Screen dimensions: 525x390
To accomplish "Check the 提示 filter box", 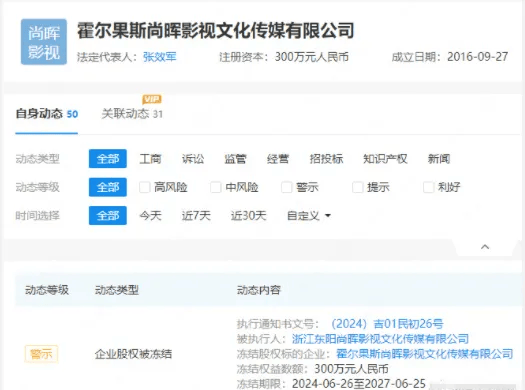I will pos(358,187).
